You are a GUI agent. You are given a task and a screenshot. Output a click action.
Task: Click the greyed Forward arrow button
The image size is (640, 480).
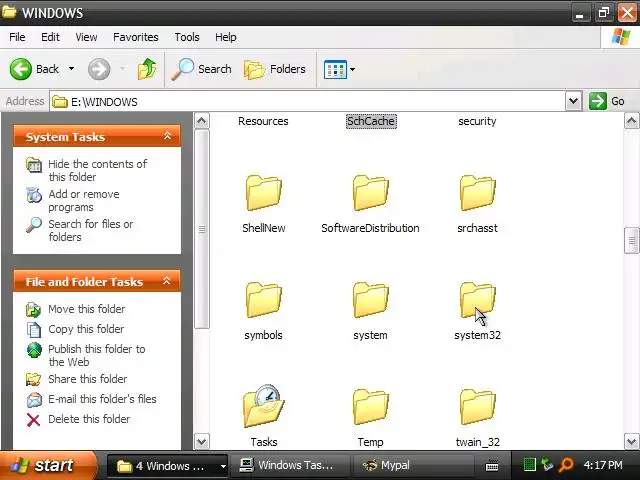click(x=99, y=69)
